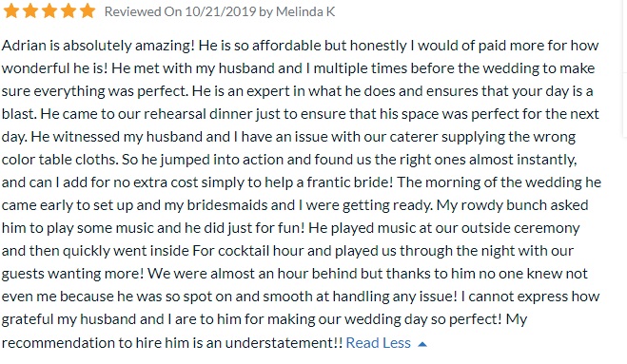Click the opening words 'Adrian is absolutely amazing!'

(98, 46)
